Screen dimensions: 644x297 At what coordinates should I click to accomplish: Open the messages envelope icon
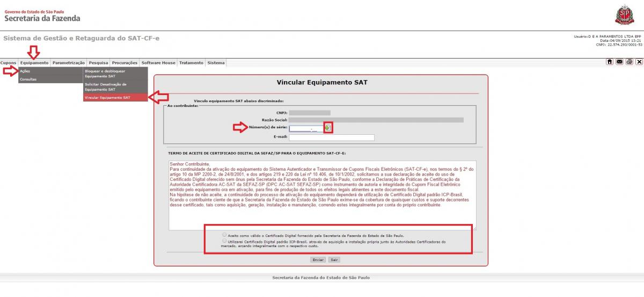tap(619, 62)
